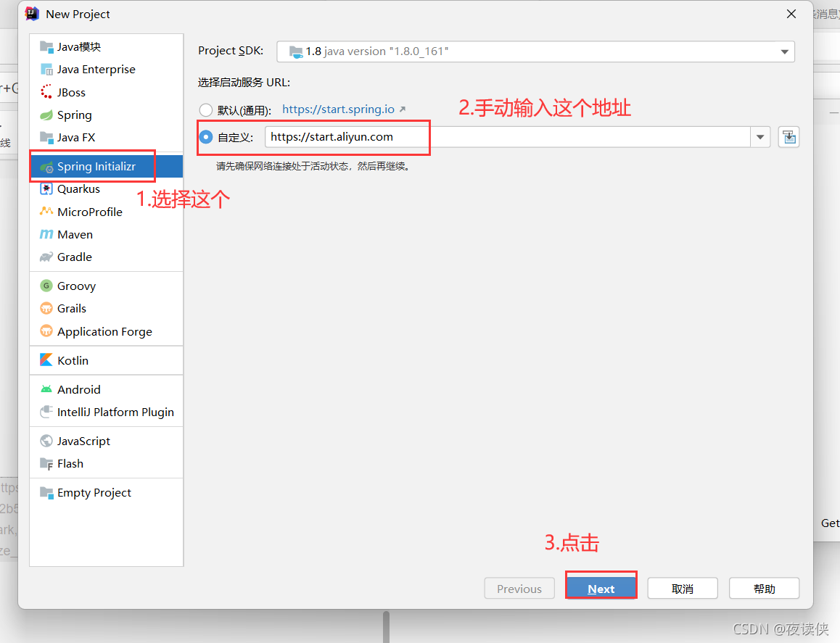The height and width of the screenshot is (643, 840).
Task: Select IntelliJ Platform Plugin entry
Action: (107, 412)
